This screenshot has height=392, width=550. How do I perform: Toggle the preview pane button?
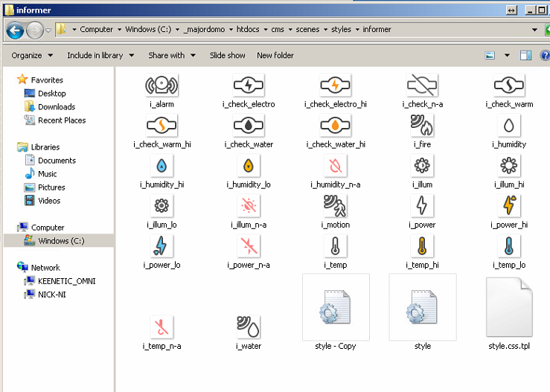click(525, 55)
